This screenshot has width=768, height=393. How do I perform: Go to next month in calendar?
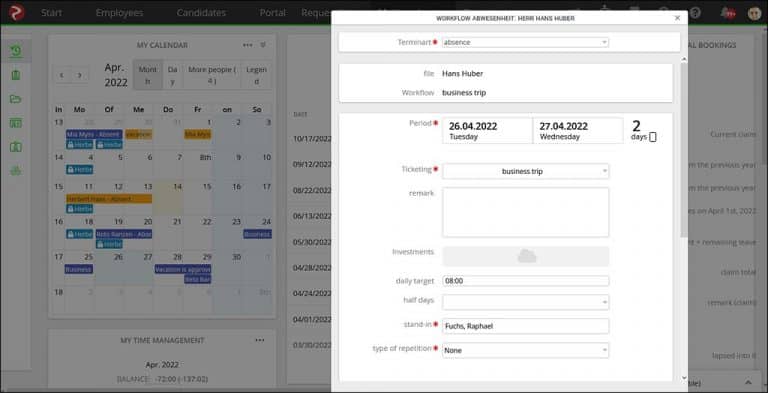[80, 75]
